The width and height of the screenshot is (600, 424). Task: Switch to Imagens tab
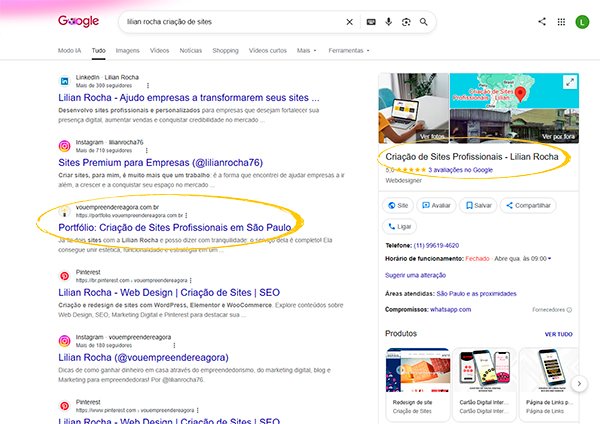pyautogui.click(x=127, y=51)
